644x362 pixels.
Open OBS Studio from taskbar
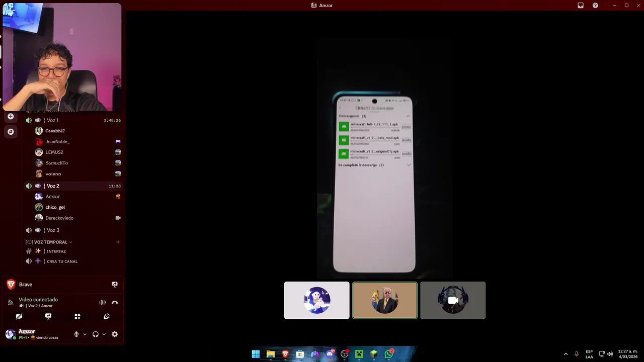[x=344, y=354]
